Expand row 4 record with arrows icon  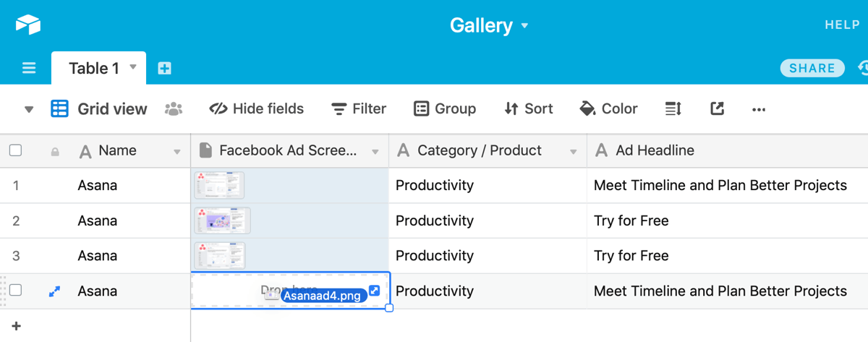[x=54, y=291]
